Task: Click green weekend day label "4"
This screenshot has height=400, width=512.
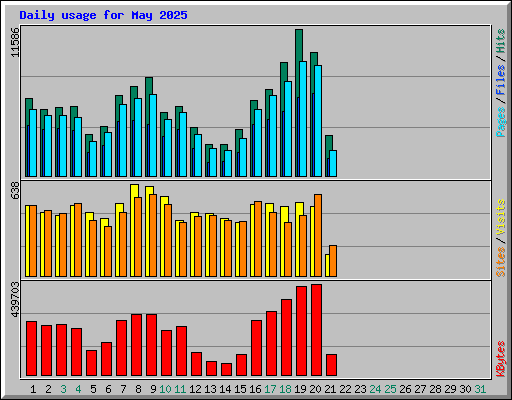Action: (x=78, y=389)
